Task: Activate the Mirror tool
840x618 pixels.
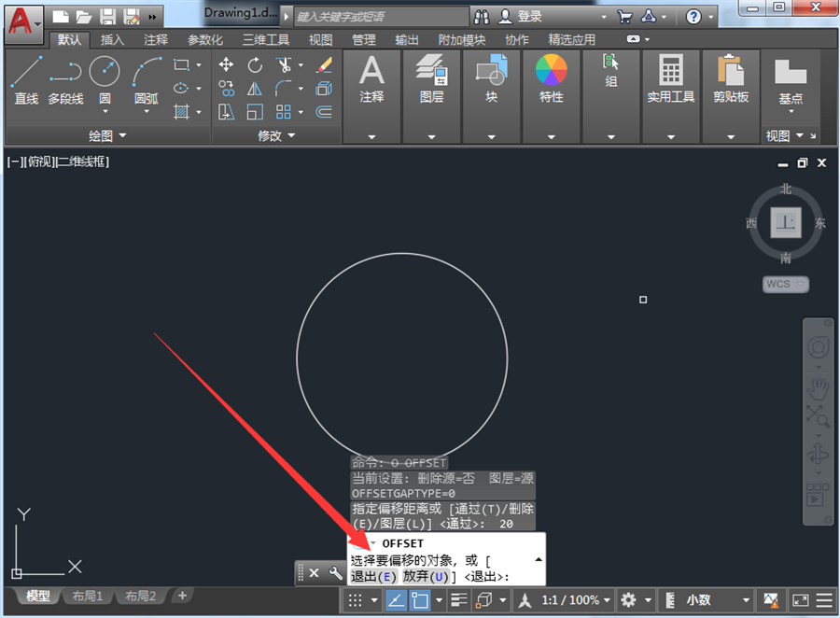Action: pos(255,89)
